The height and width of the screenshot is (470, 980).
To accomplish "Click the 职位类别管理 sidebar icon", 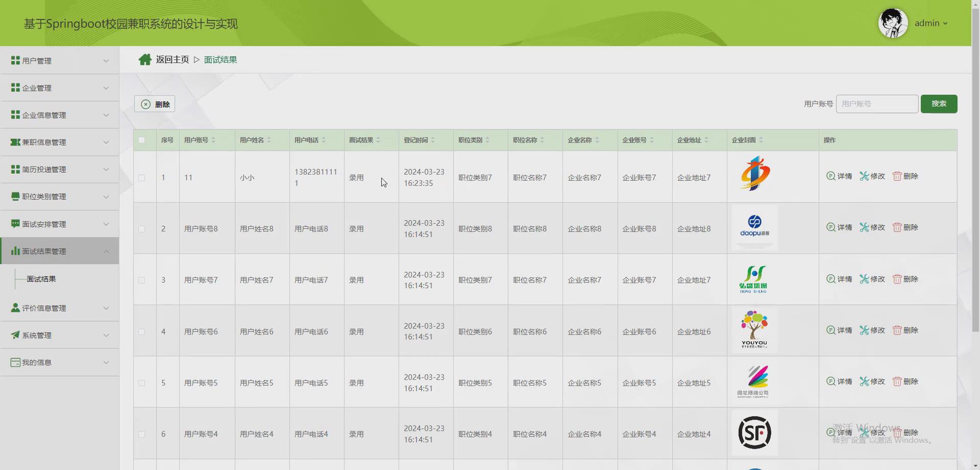I will pos(15,197).
